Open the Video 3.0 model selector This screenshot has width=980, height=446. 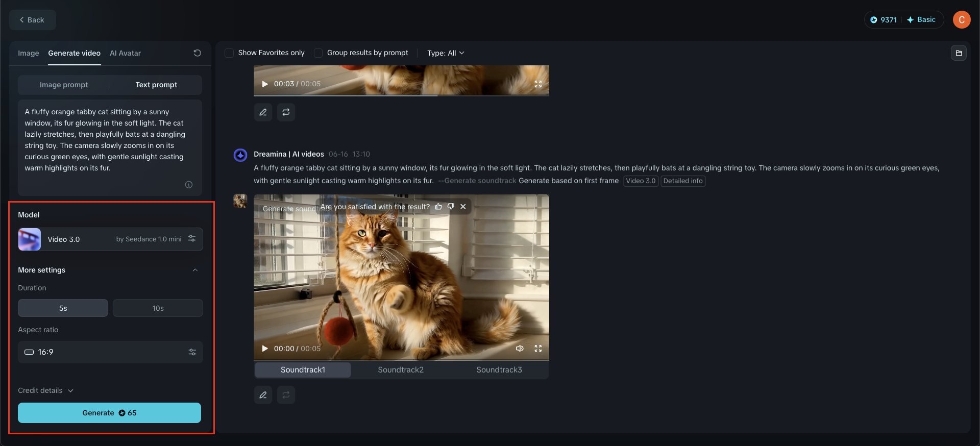(x=110, y=239)
